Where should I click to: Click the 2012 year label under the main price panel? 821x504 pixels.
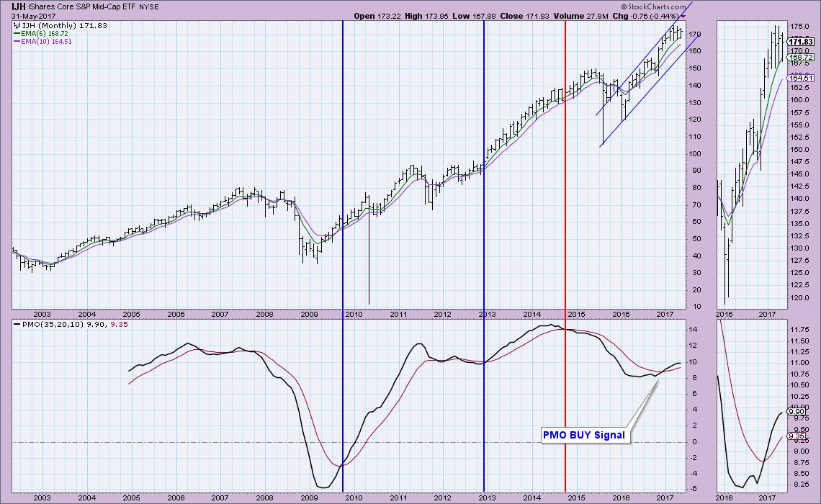point(442,315)
